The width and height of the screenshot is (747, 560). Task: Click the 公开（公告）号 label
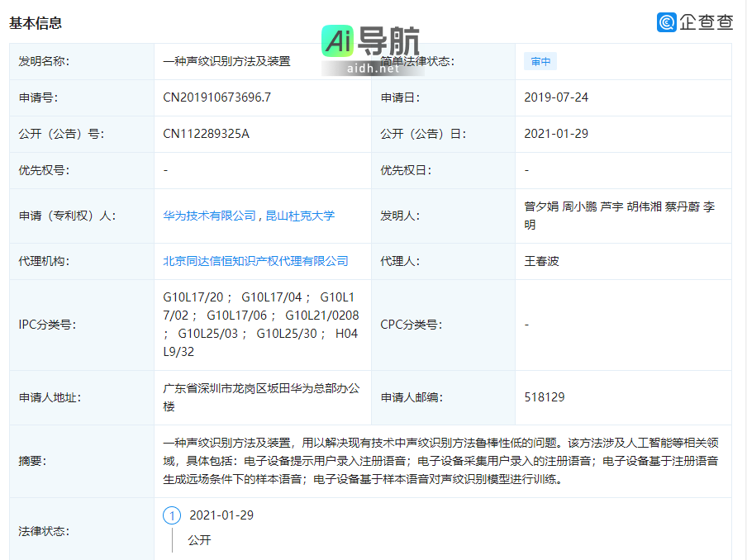(61, 134)
